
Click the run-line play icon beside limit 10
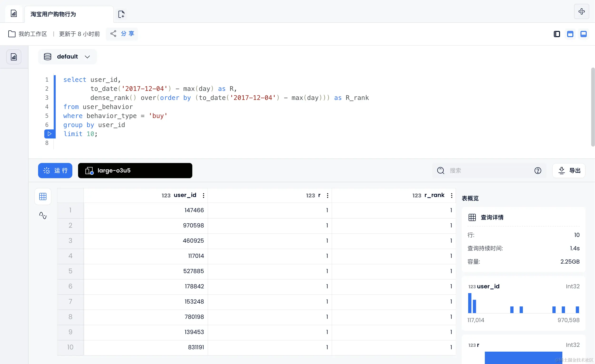point(50,134)
